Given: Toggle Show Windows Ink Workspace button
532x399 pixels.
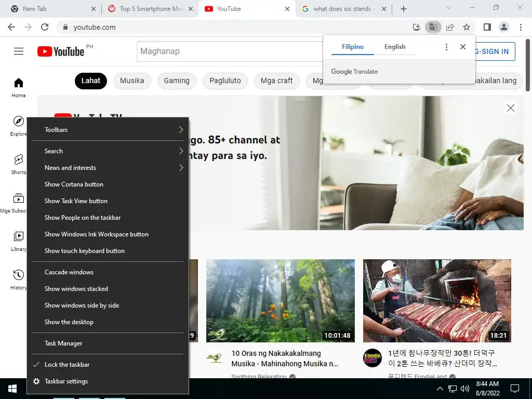Looking at the screenshot, I should [x=108, y=234].
